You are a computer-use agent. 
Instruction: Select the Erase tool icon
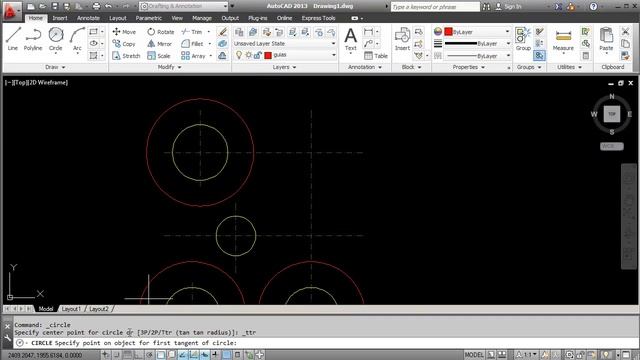pos(222,31)
